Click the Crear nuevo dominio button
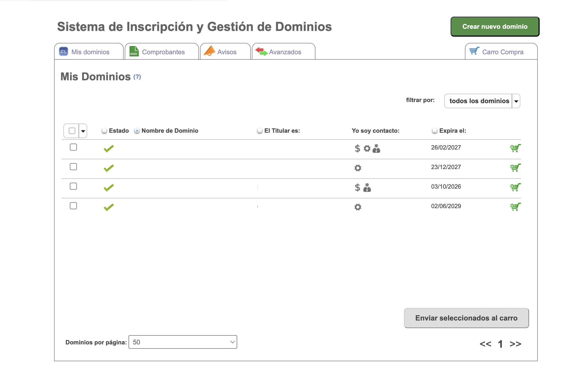 tap(495, 27)
